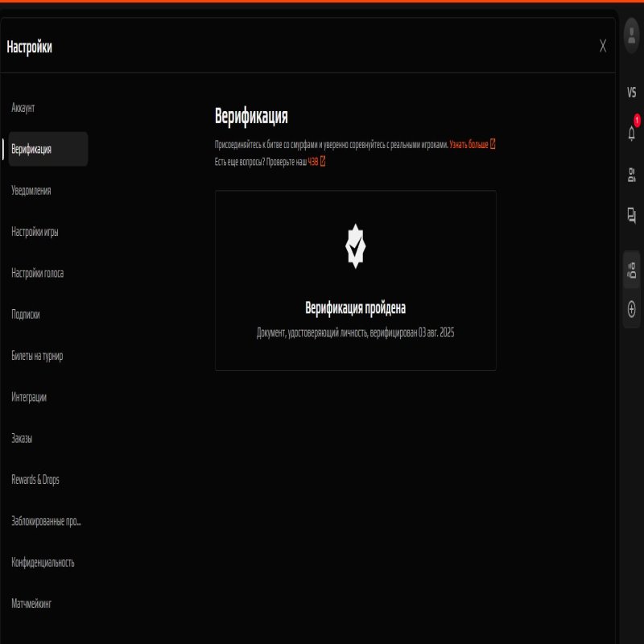Click the VS matches icon
The height and width of the screenshot is (644, 644).
[631, 93]
